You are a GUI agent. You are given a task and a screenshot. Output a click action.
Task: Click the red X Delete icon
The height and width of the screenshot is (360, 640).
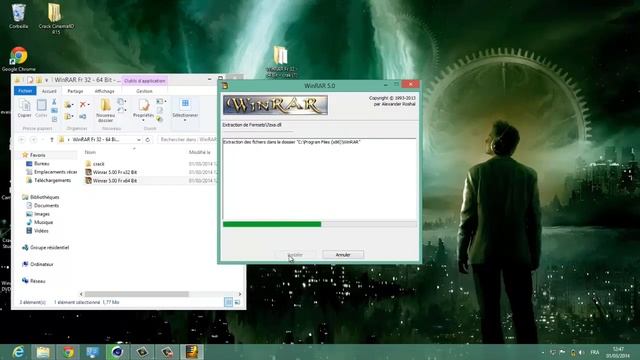(83, 105)
